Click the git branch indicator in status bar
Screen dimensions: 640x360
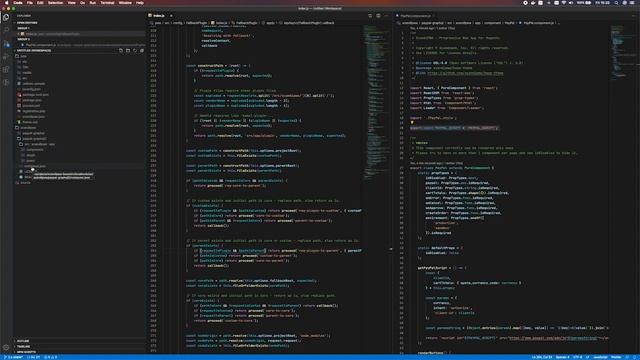coord(14,357)
